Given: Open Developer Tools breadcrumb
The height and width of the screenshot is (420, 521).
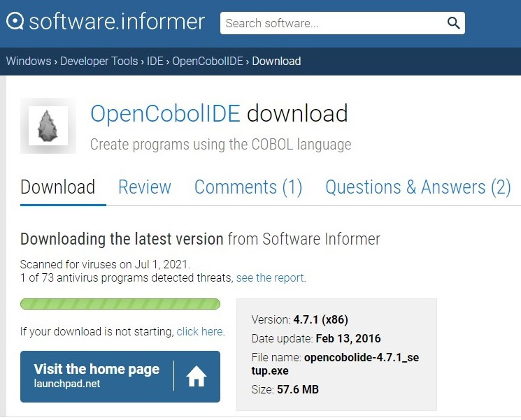Looking at the screenshot, I should click(99, 61).
